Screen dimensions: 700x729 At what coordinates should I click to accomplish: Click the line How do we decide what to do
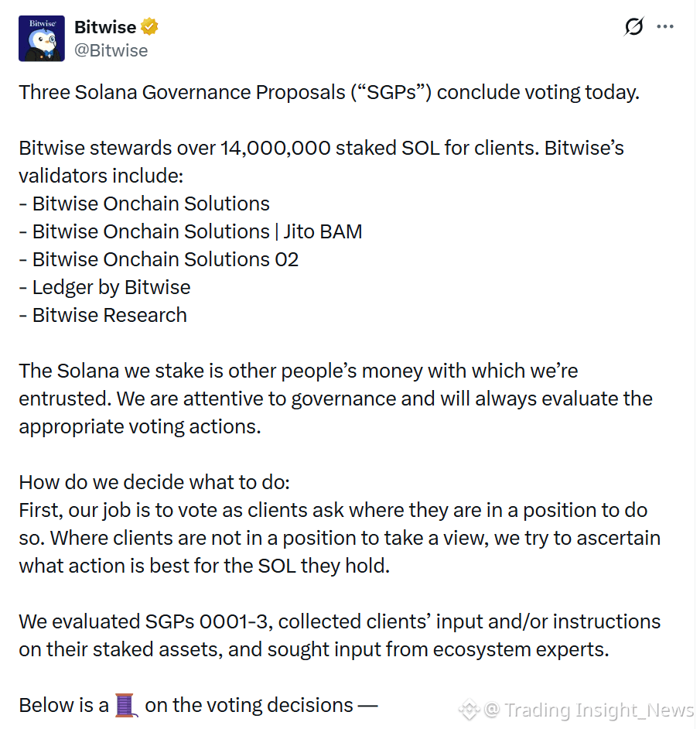tap(155, 482)
